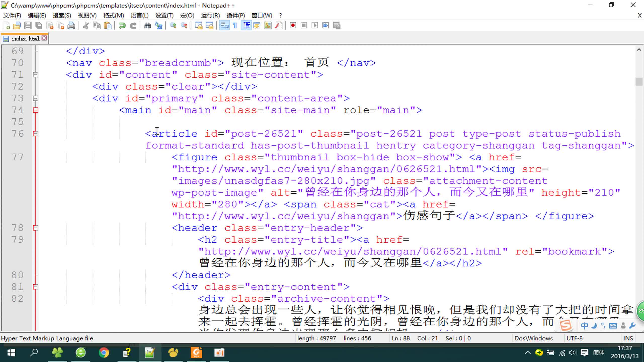This screenshot has height=362, width=644.
Task: Click the Copy toolbar icon
Action: click(x=97, y=25)
